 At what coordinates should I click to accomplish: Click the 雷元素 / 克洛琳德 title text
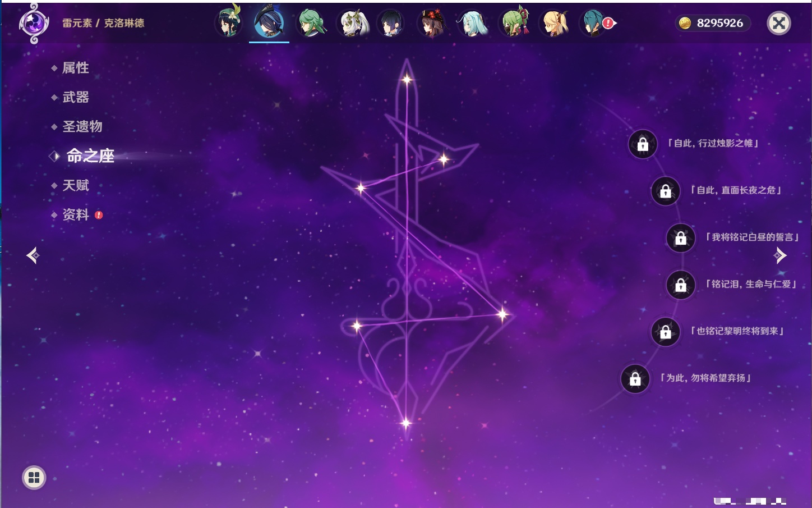pos(103,23)
